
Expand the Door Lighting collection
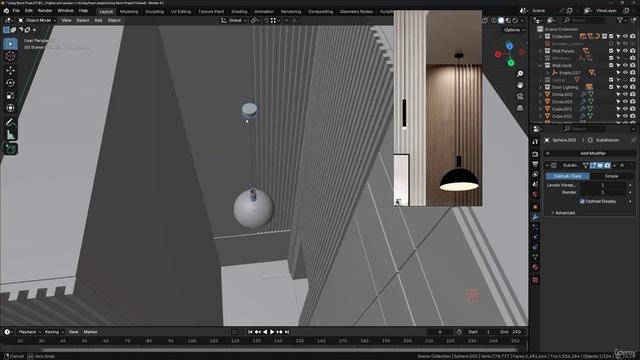pyautogui.click(x=541, y=87)
